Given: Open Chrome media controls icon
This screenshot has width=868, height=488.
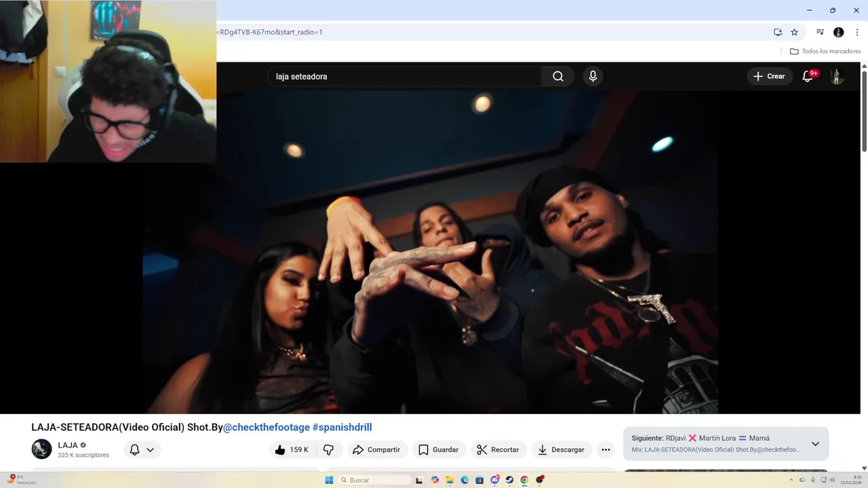Looking at the screenshot, I should pos(820,32).
